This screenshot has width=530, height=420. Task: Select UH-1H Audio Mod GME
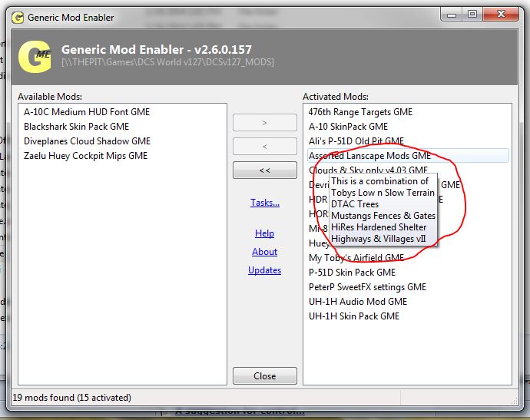point(358,302)
